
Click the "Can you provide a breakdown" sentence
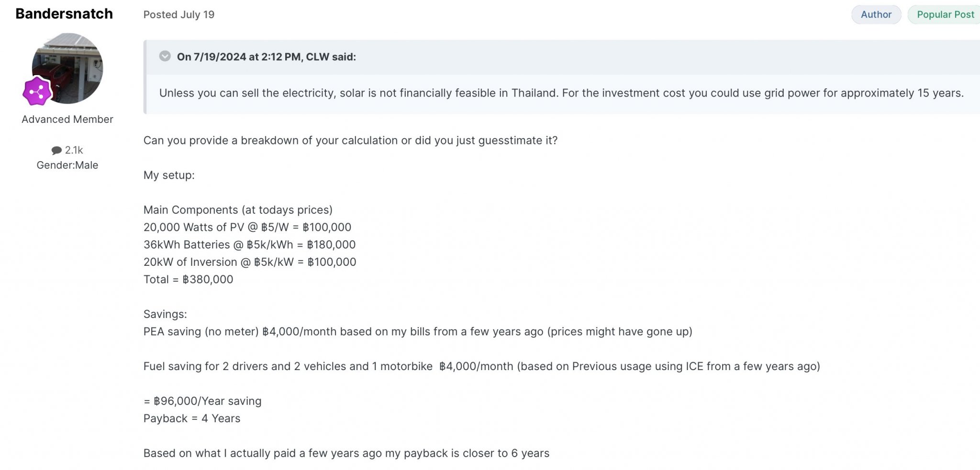pos(350,141)
